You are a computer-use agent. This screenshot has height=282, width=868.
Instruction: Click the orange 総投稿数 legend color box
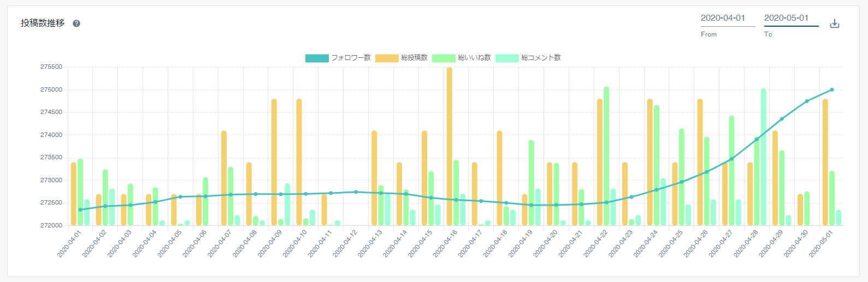point(387,58)
